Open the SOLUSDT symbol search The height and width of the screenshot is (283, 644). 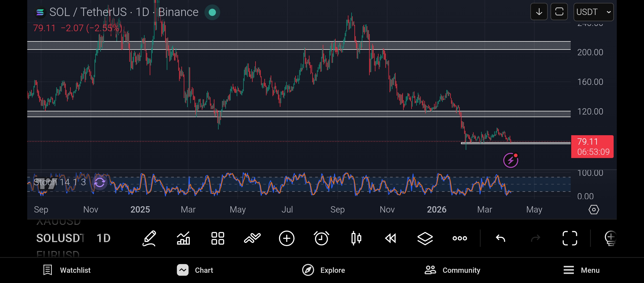pos(60,238)
